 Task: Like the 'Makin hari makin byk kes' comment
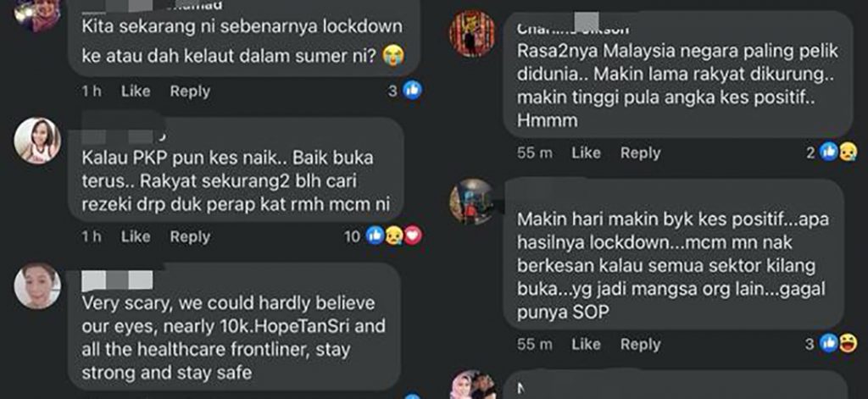coord(586,344)
